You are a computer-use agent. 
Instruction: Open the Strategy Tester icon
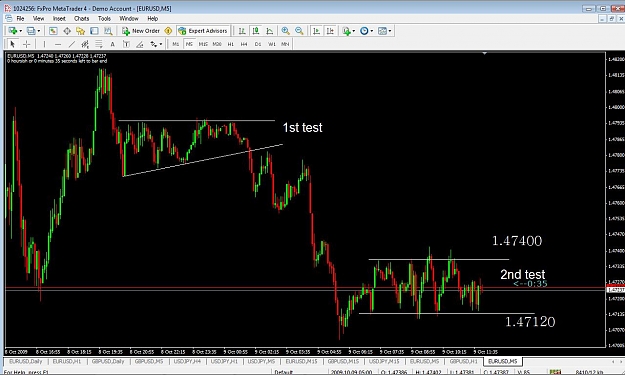tap(108, 31)
